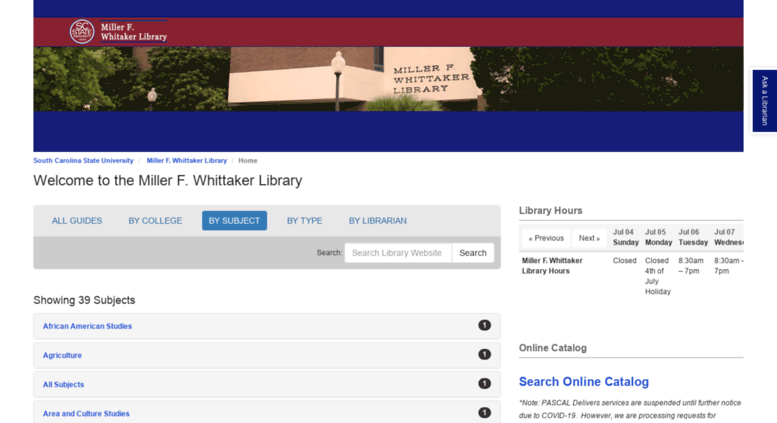Click the Miller F. Whitaker Library header title
Viewport: 777px width, 423px height.
click(134, 32)
